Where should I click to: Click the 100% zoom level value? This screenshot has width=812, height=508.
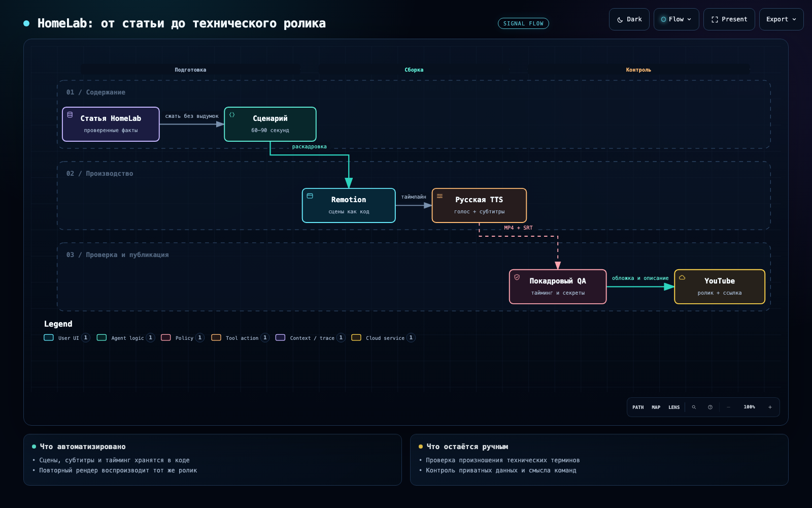click(749, 407)
